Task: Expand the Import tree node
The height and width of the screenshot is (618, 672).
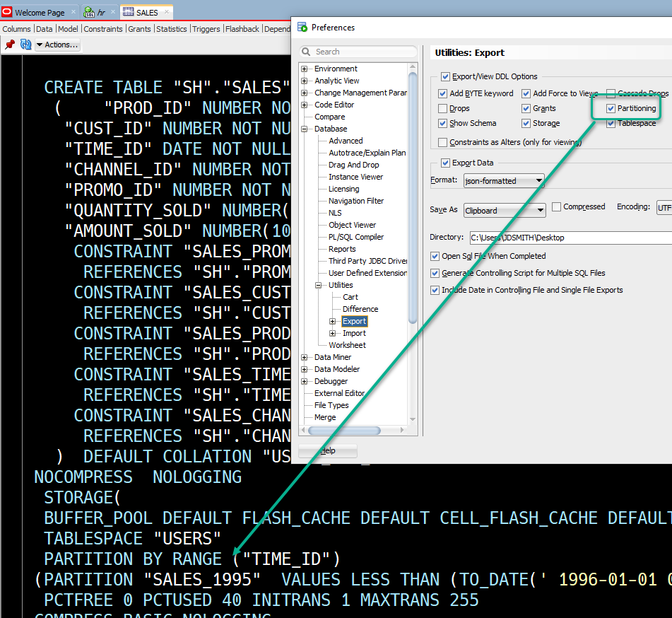Action: [333, 333]
